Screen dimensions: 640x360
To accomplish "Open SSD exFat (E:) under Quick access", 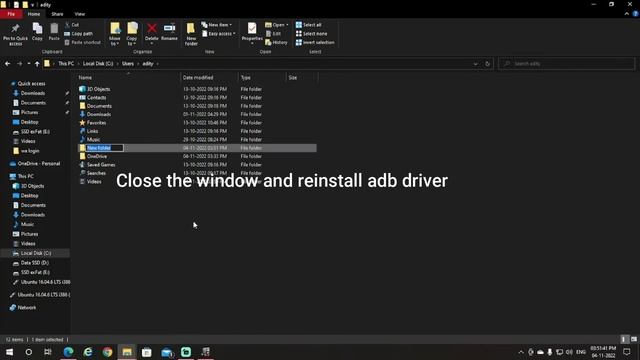I will click(x=35, y=132).
